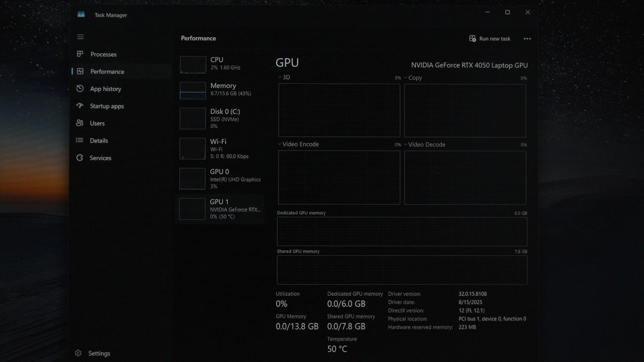Open Startup apps gauge icon
Screen dimensions: 644x362
80,106
